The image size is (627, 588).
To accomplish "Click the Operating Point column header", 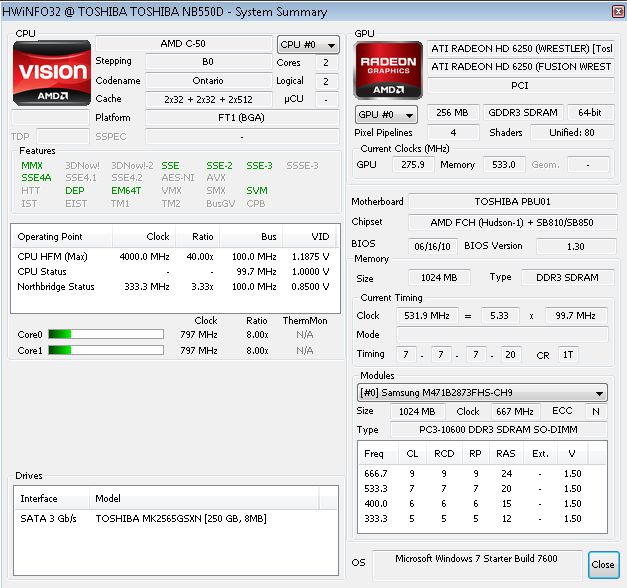I will coord(61,236).
